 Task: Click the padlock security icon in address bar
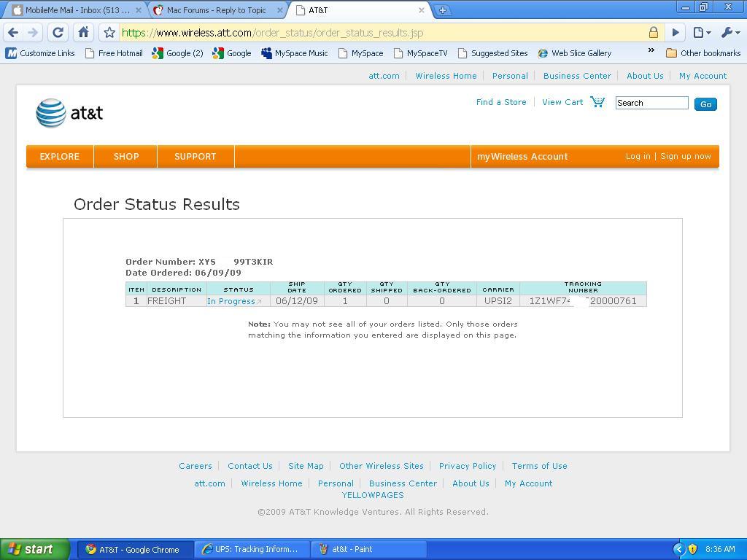click(654, 32)
